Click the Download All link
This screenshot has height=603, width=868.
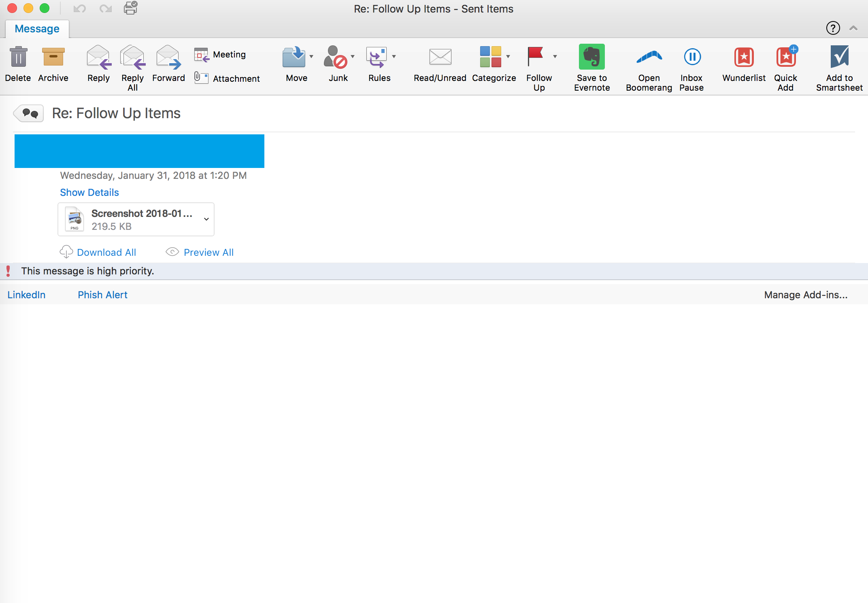(106, 253)
